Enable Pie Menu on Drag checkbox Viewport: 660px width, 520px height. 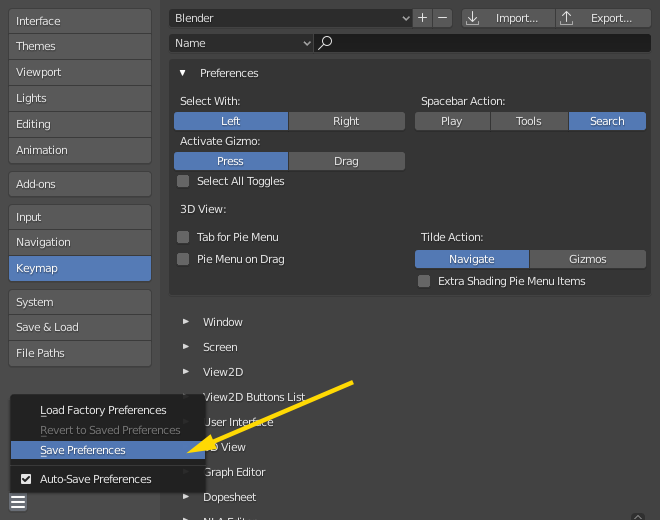click(183, 259)
